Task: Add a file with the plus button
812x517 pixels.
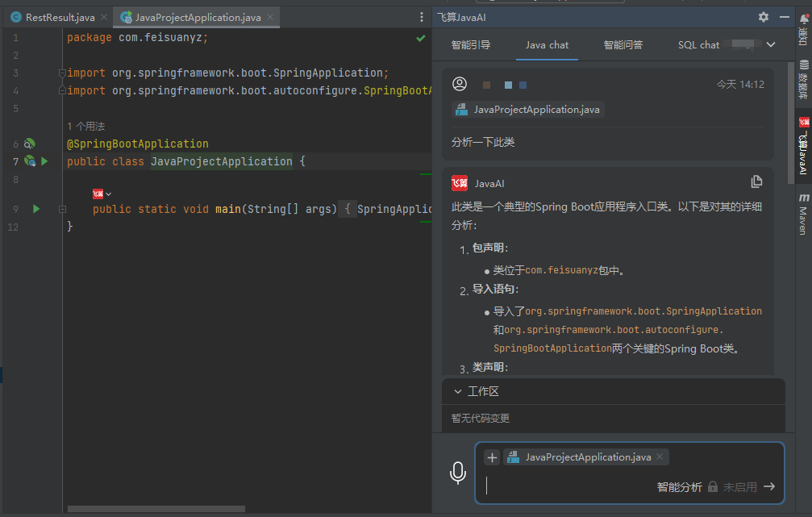Action: click(x=492, y=457)
